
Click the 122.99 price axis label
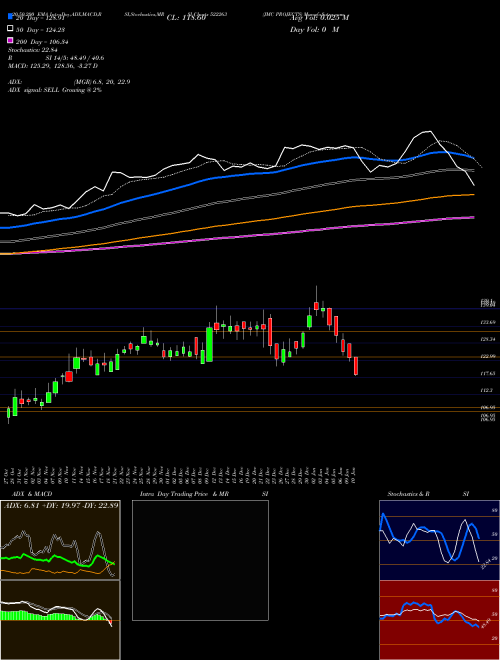(x=488, y=357)
